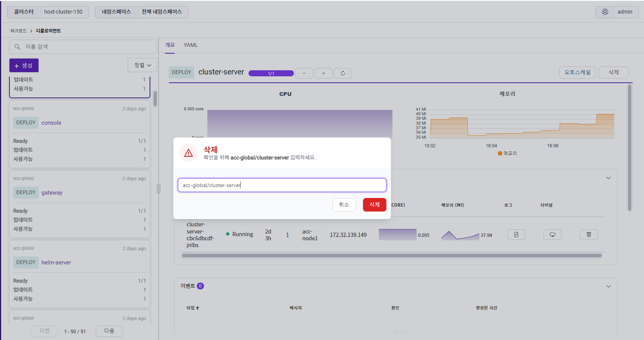Decrease replicas with the minus button
This screenshot has height=340, width=644.
[x=304, y=73]
